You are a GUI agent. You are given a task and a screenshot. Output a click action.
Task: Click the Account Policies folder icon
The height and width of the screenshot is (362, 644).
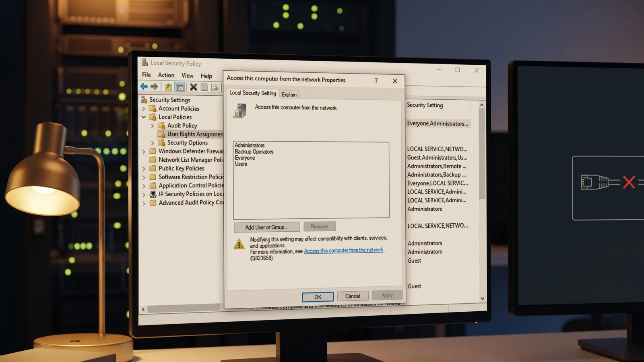(153, 108)
